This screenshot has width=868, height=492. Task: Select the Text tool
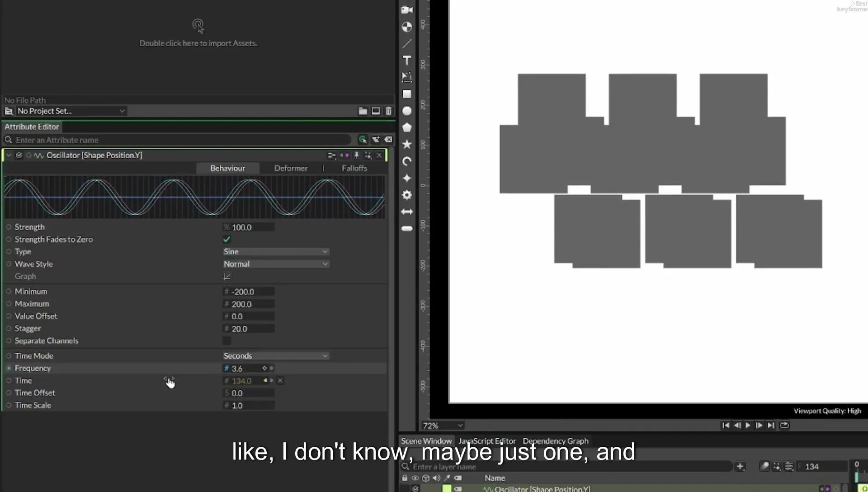pyautogui.click(x=407, y=60)
